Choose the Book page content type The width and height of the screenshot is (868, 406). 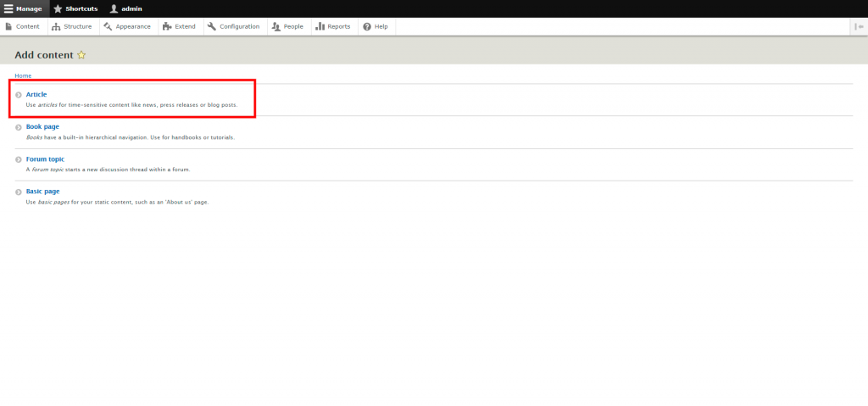42,126
